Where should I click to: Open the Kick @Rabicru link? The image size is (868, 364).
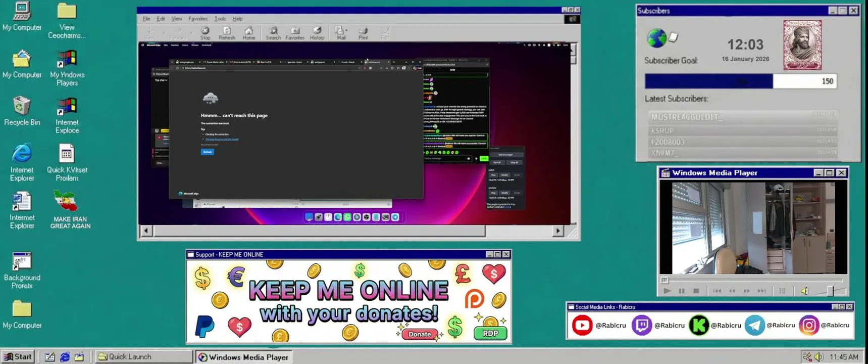pos(715,325)
